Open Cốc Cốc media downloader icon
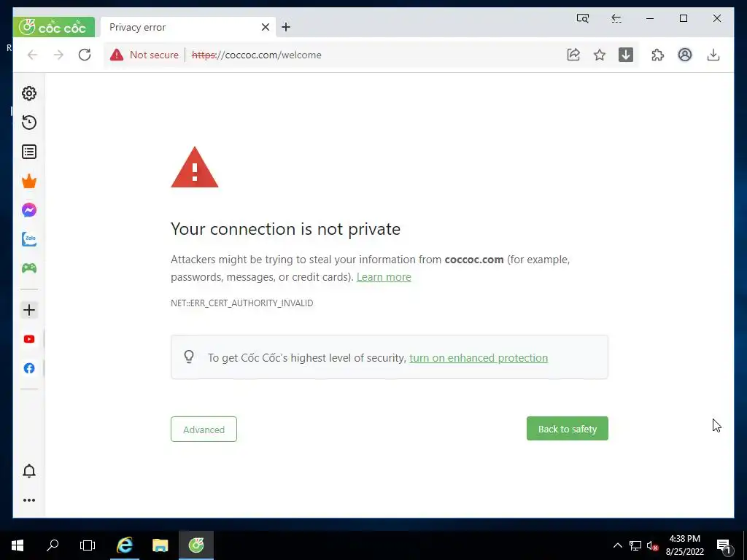747x560 pixels. [x=625, y=55]
